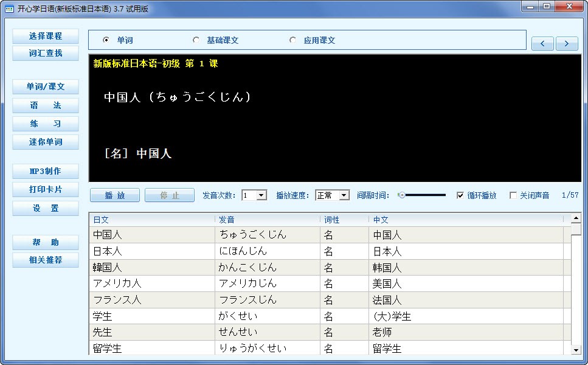Viewport: 588px width, 365px height.
Task: Open 选择课程 course selection
Action: [x=46, y=36]
